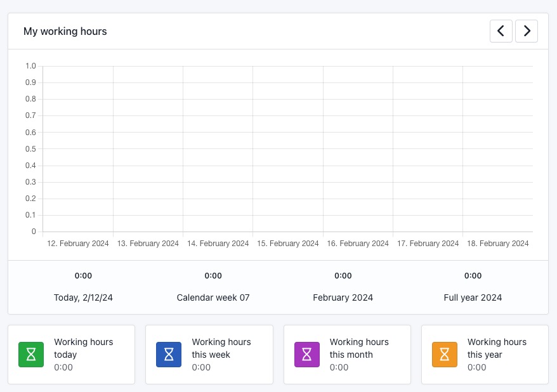Click '18. February 2024' axis date
The height and width of the screenshot is (392, 557).
point(497,244)
